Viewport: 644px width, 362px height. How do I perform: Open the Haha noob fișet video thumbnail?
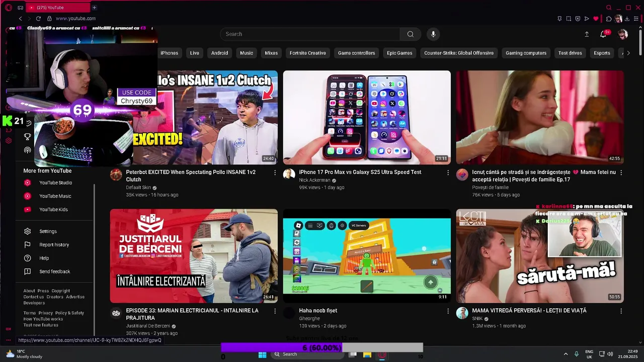coord(367,256)
